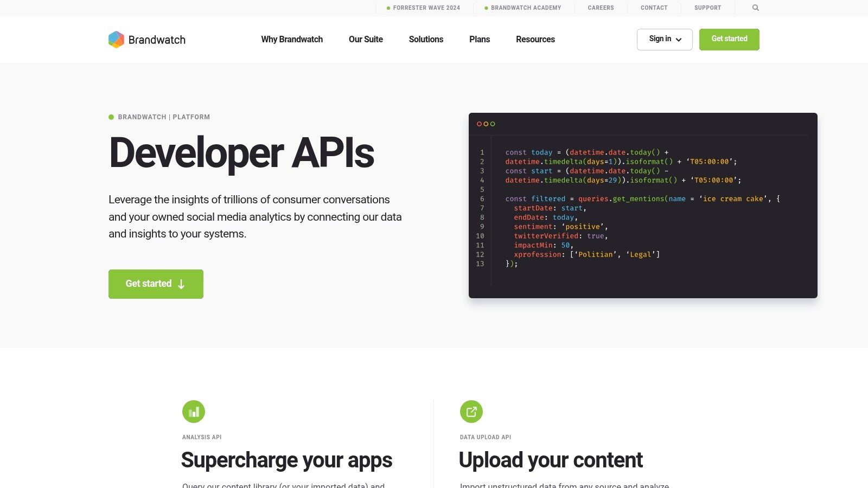The width and height of the screenshot is (868, 488).
Task: Click the green dot in code window
Action: pyautogui.click(x=493, y=124)
